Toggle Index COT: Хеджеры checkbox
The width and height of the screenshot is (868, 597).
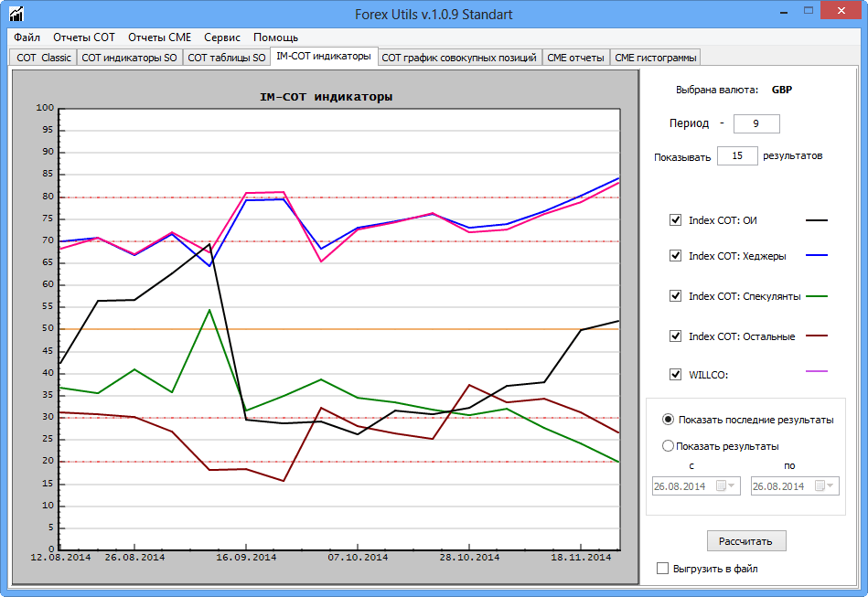pyautogui.click(x=676, y=256)
